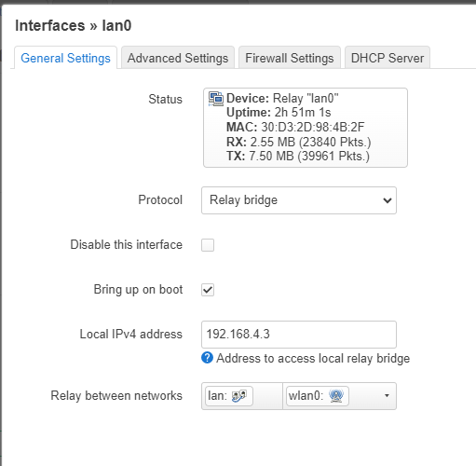476x466 pixels.
Task: Click the relay device icon in Status
Action: point(216,99)
